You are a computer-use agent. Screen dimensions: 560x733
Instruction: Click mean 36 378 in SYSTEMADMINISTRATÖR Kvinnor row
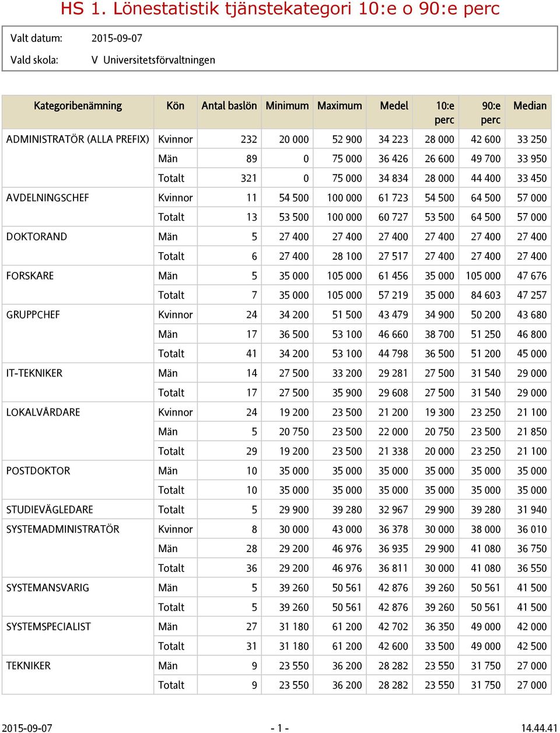[393, 529]
